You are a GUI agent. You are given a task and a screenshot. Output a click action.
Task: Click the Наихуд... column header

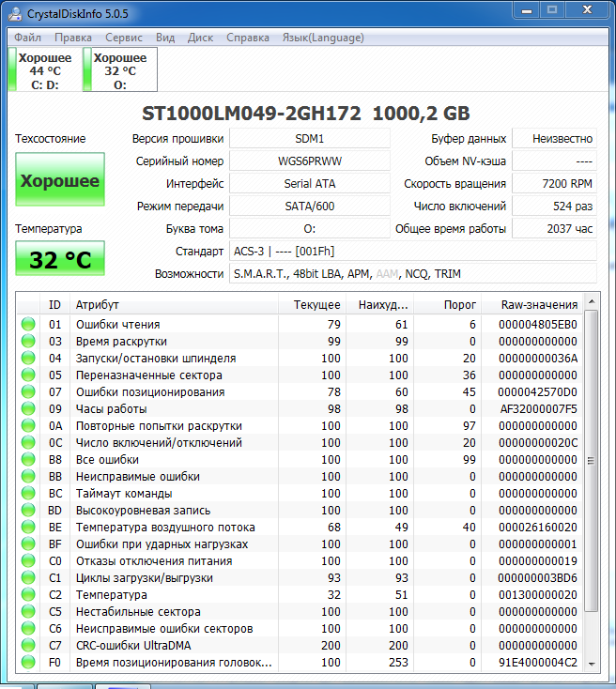pos(380,304)
